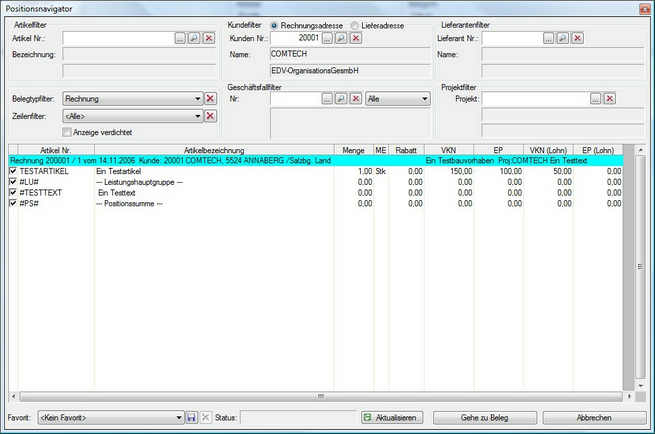
Task: Click VKN value 150,00
Action: tap(461, 171)
